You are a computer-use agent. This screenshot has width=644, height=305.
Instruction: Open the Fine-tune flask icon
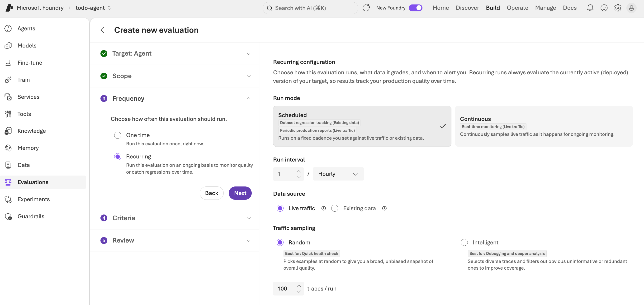coord(8,63)
